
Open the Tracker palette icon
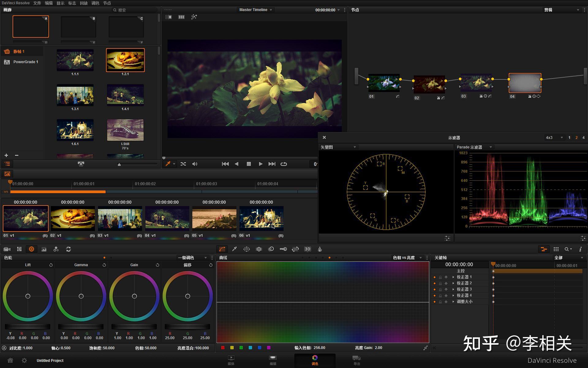(x=259, y=249)
